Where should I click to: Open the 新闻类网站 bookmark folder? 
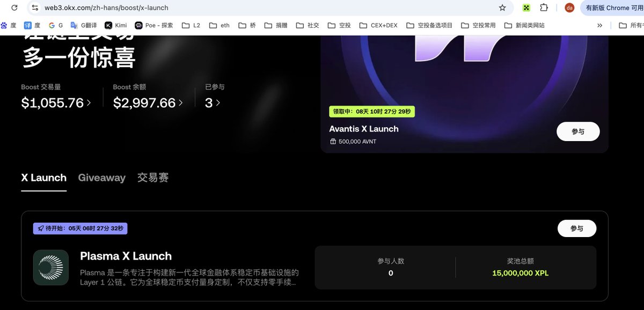click(524, 25)
